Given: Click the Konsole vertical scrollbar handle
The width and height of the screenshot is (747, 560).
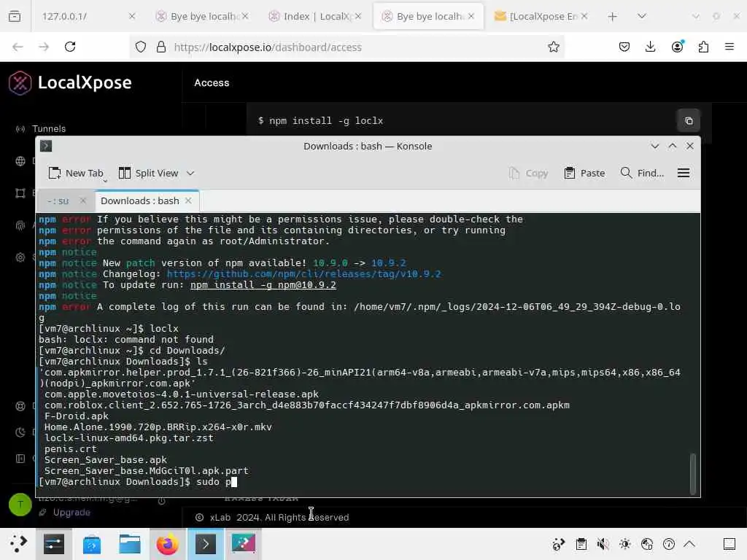Looking at the screenshot, I should (x=693, y=474).
